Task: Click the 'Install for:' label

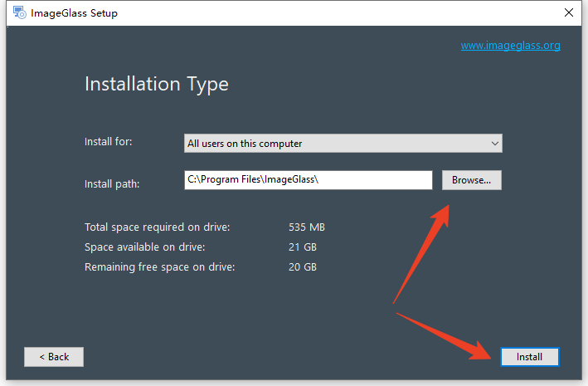Action: point(109,142)
